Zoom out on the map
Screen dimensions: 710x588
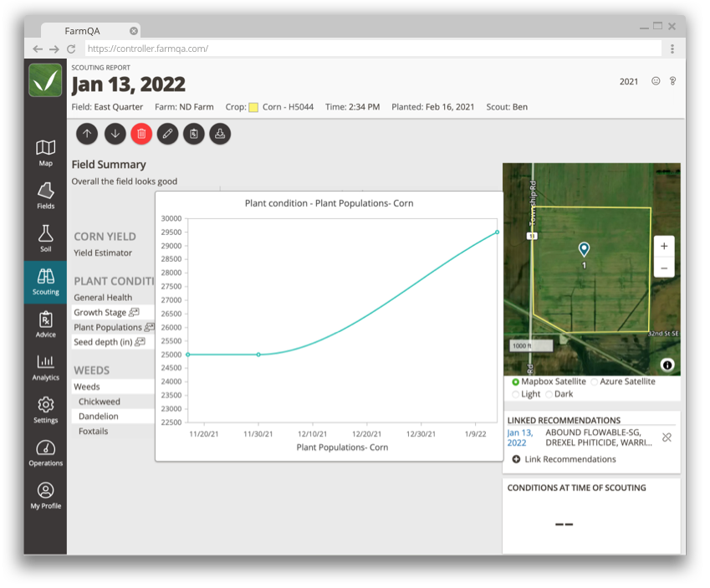[664, 268]
